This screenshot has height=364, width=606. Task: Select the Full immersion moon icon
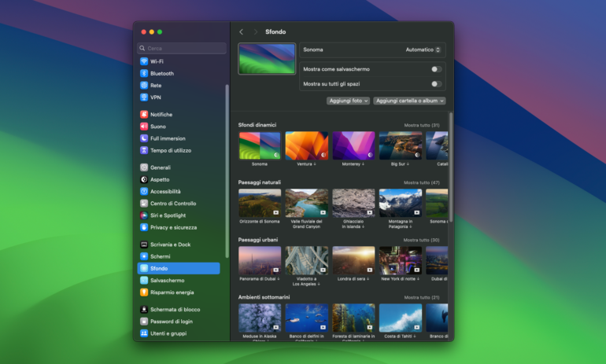pos(144,138)
